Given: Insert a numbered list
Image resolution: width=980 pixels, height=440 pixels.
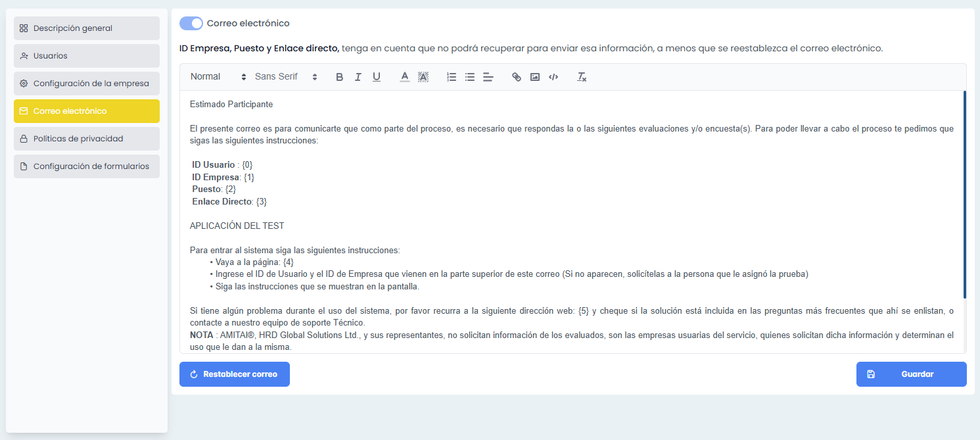Looking at the screenshot, I should [452, 77].
